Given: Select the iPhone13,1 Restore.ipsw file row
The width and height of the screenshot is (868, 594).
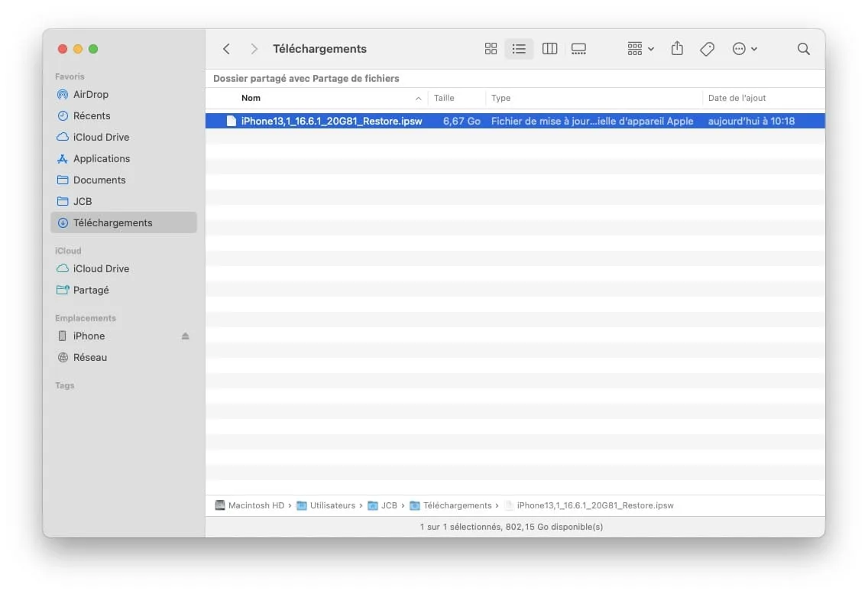Looking at the screenshot, I should tap(515, 121).
